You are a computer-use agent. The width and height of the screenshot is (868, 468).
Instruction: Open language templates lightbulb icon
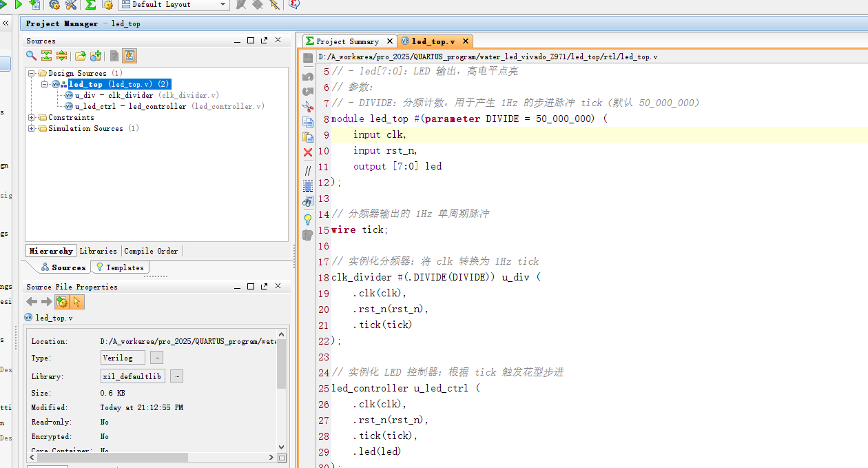pyautogui.click(x=308, y=219)
